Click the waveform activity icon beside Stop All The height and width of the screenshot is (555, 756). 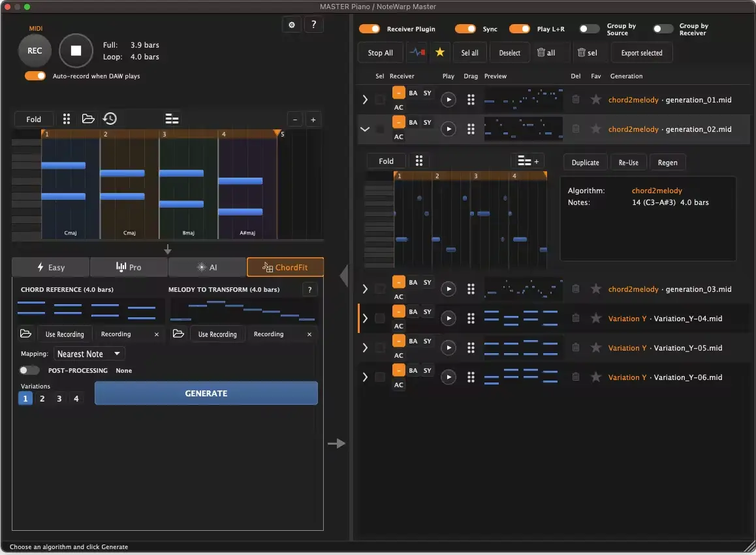point(418,52)
